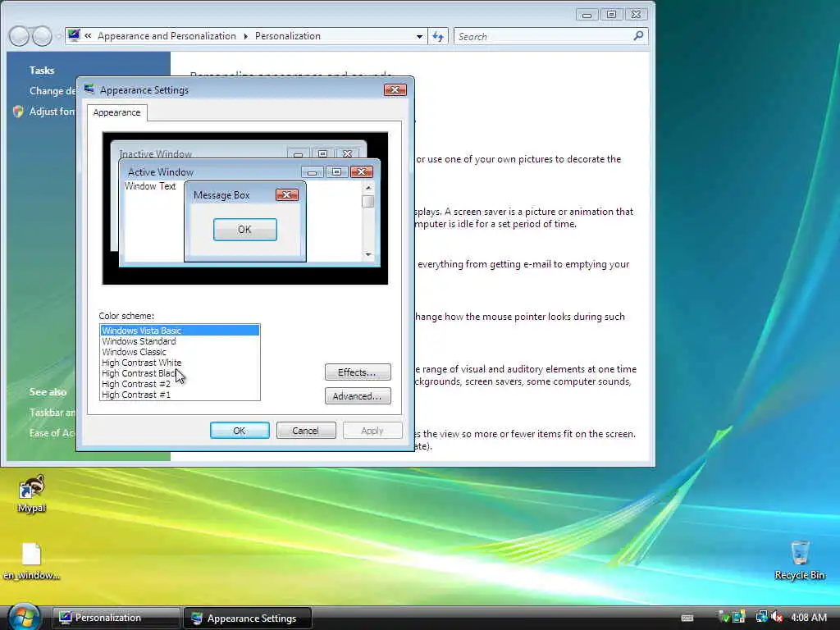Select Windows Classic color scheme
Image resolution: width=840 pixels, height=630 pixels.
click(x=180, y=352)
